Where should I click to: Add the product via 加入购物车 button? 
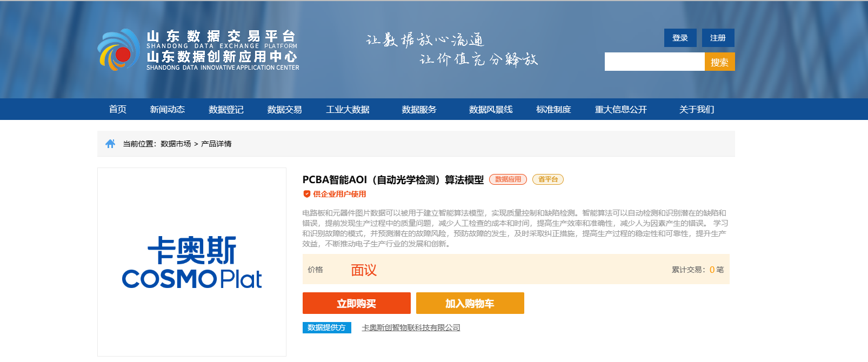(x=470, y=303)
